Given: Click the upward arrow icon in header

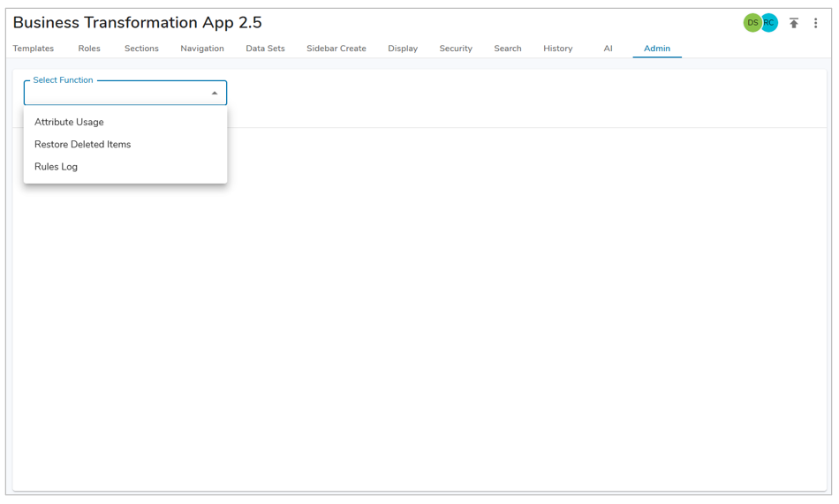Looking at the screenshot, I should pos(794,23).
